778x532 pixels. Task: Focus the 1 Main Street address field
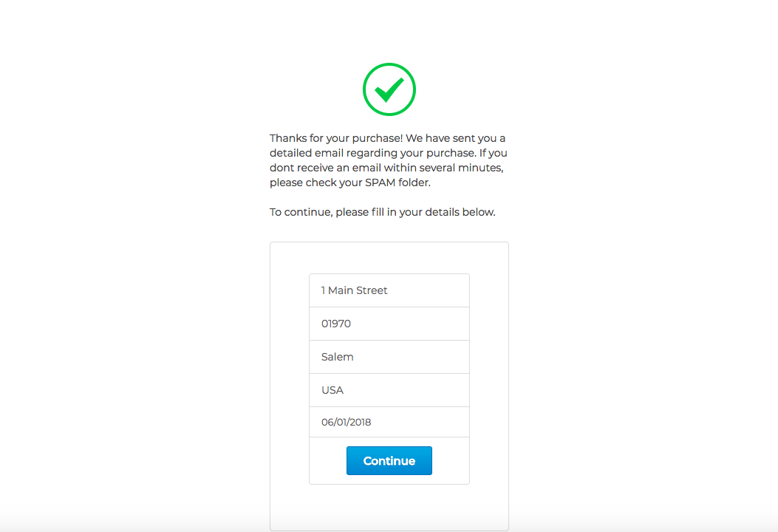point(389,290)
